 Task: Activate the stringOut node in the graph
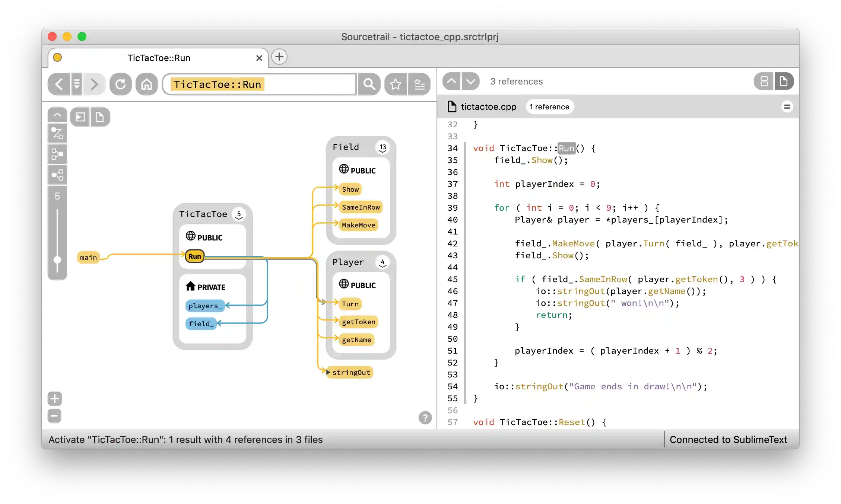(350, 372)
